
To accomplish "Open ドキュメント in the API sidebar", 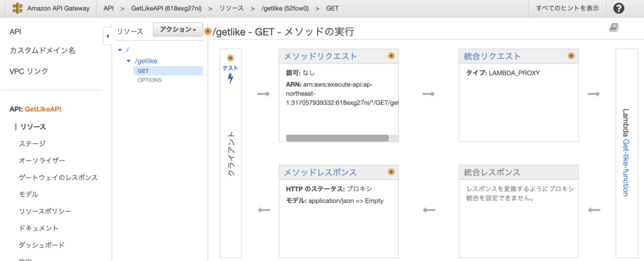I will coord(38,228).
